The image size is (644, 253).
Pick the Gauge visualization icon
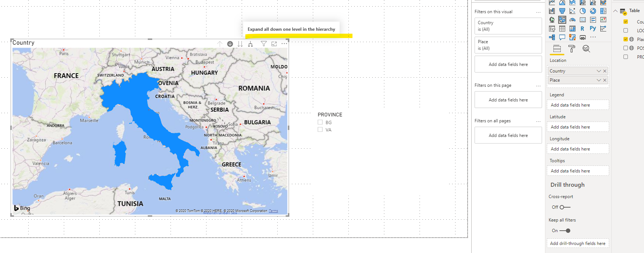572,20
